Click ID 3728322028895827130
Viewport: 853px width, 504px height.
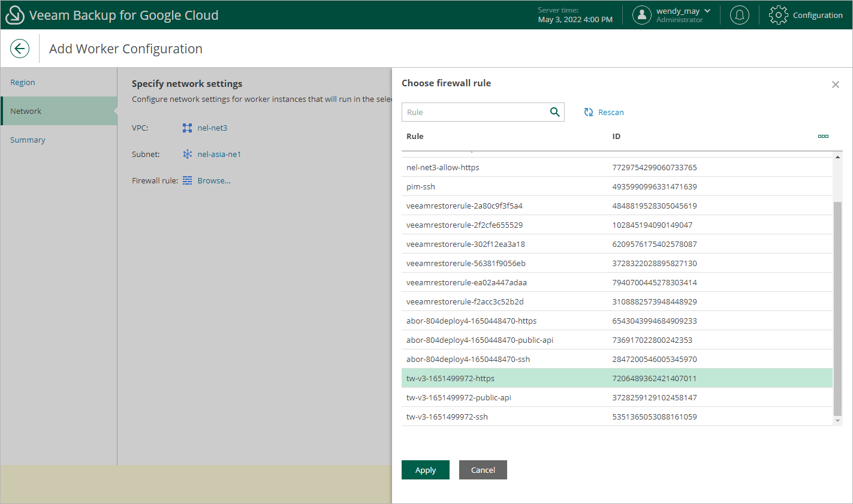coord(655,263)
